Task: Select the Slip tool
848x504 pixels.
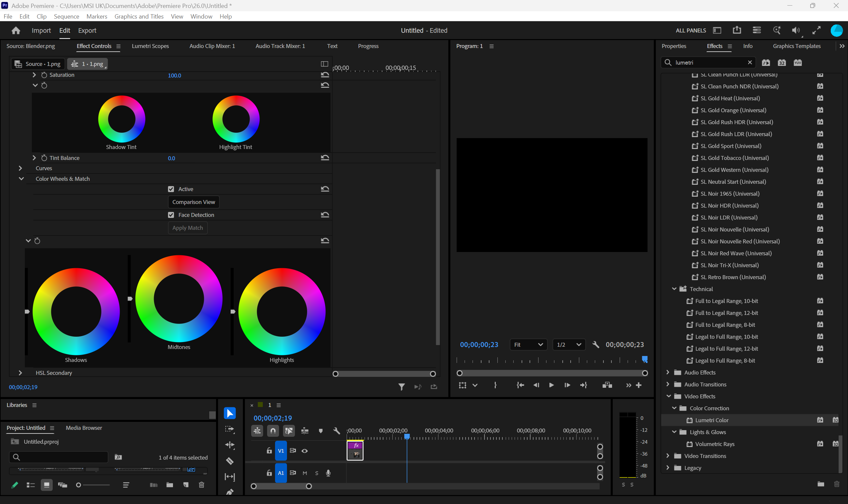Action: click(230, 477)
